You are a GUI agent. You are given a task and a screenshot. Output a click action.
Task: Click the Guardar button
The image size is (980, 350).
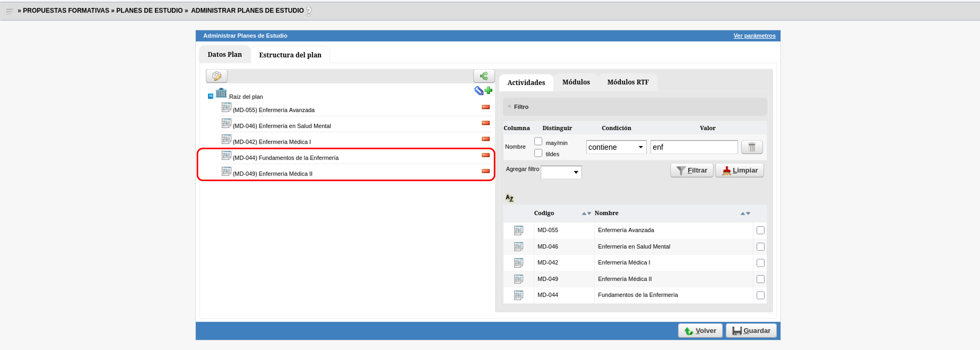click(751, 330)
